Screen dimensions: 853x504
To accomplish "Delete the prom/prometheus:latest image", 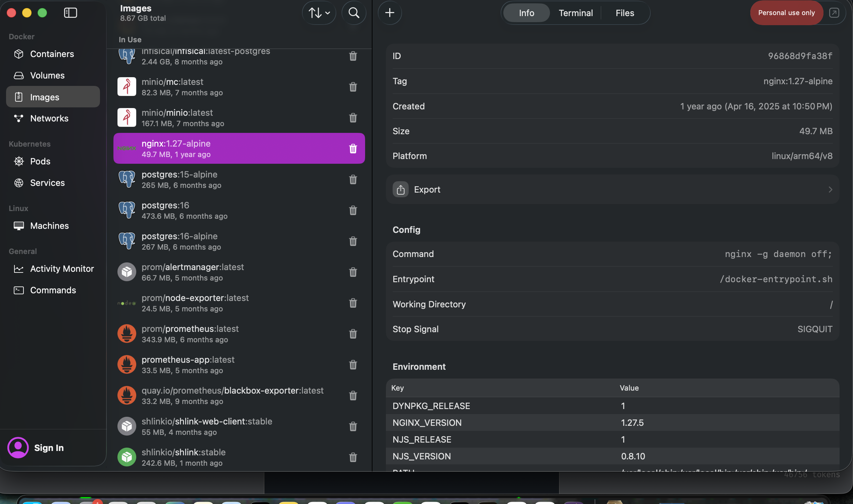I will [353, 334].
